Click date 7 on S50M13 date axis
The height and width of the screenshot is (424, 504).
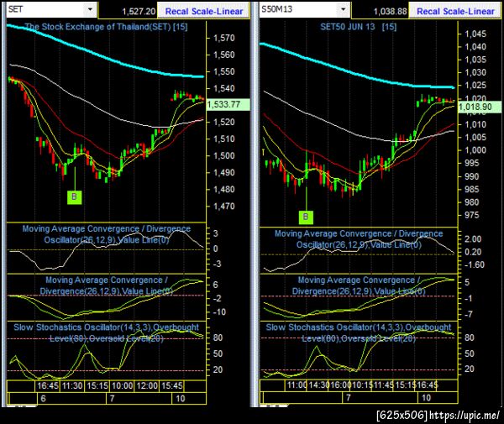click(348, 398)
